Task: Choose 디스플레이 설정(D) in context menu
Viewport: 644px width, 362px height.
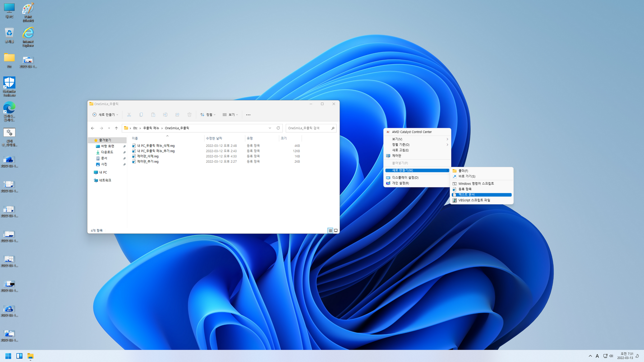Action: (417, 177)
